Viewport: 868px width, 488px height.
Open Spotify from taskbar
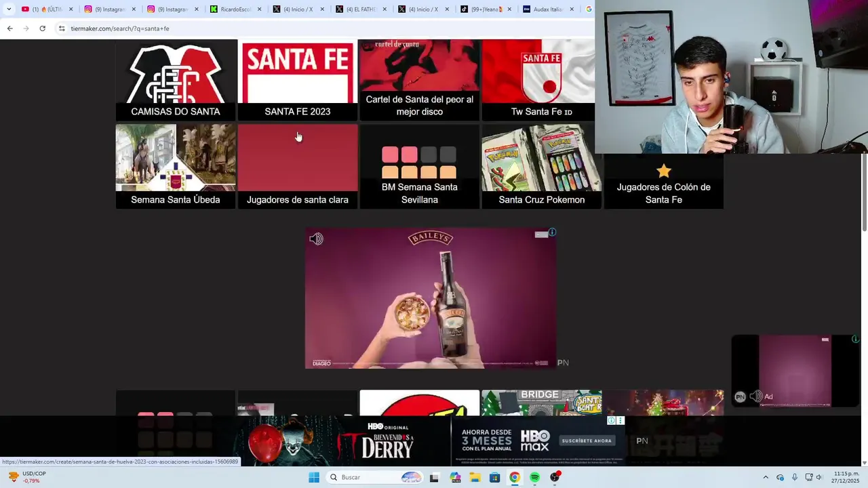(534, 477)
